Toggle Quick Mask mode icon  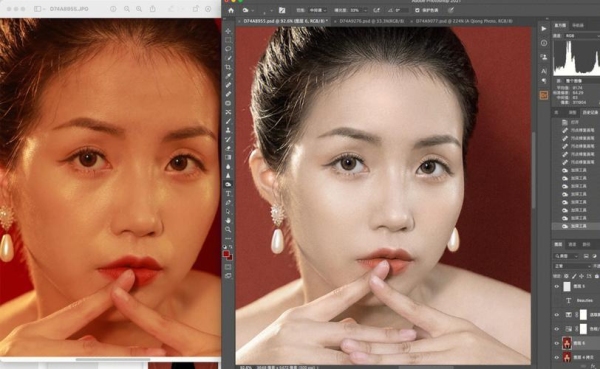click(228, 267)
